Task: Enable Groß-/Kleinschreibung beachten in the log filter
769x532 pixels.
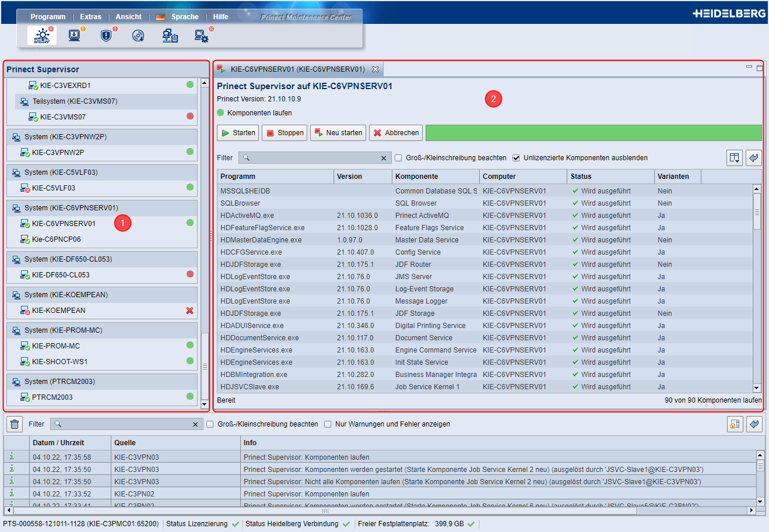Action: click(x=210, y=424)
